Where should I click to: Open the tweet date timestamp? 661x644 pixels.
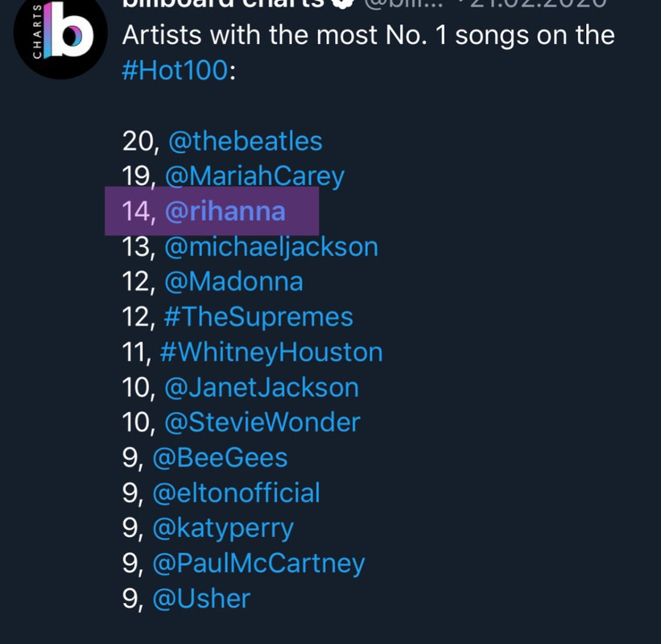[x=538, y=4]
